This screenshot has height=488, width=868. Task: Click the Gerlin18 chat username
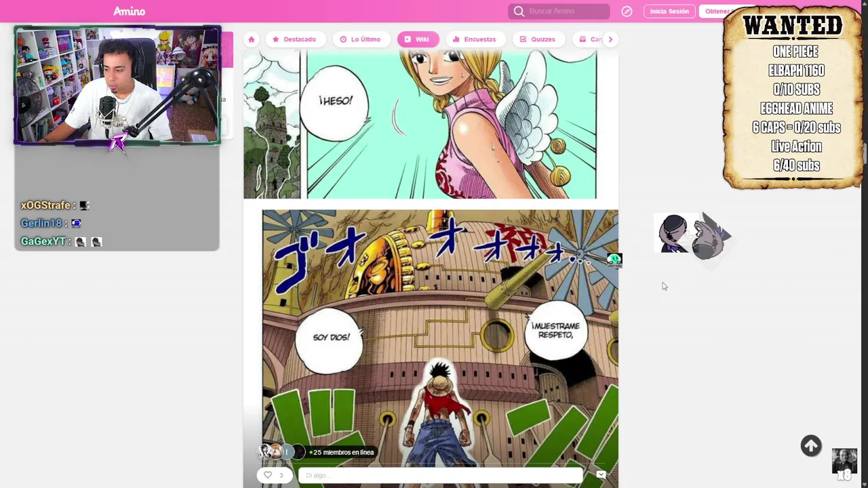[x=41, y=223]
